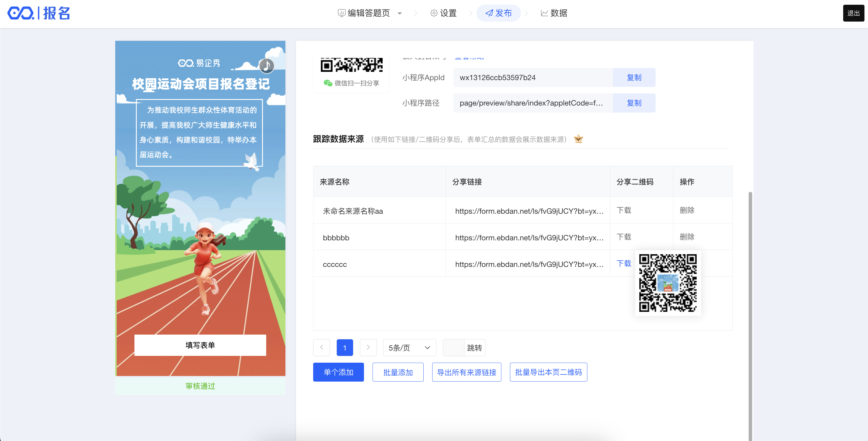The image size is (868, 441).
Task: Go to next page arrow in pagination
Action: point(368,347)
